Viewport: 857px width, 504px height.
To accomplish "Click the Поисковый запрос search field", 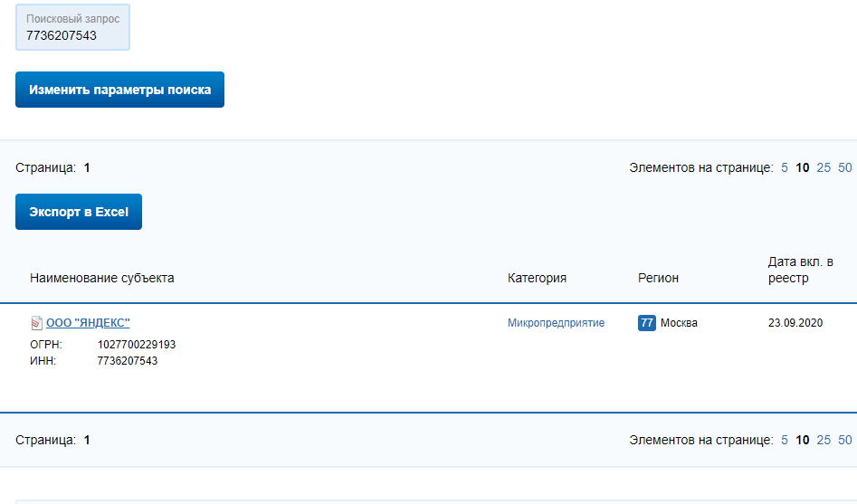I will click(72, 27).
